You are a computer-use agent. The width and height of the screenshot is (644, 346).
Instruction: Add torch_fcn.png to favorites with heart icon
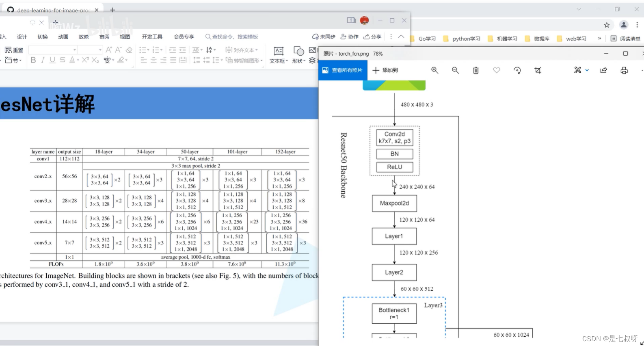pyautogui.click(x=497, y=70)
